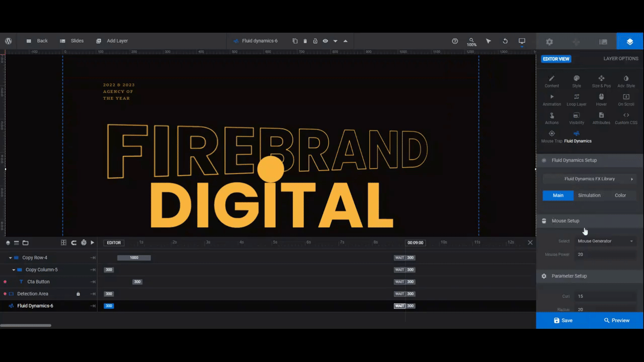Open the Visibility layer options
Viewport: 644px width, 362px height.
pyautogui.click(x=577, y=119)
